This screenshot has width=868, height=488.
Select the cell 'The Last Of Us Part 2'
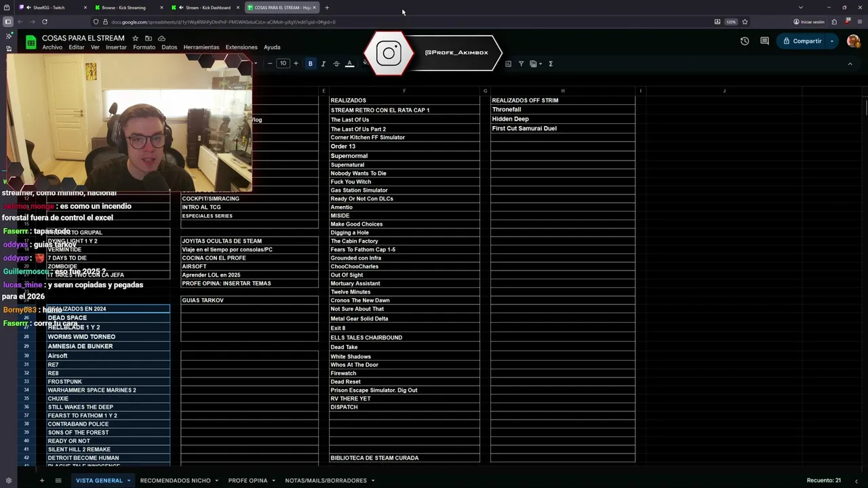pyautogui.click(x=404, y=129)
